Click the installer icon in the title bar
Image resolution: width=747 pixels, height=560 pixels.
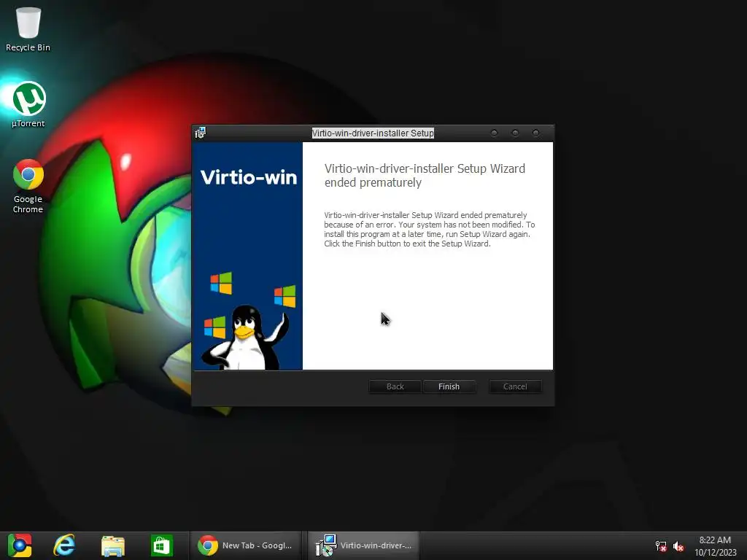[201, 133]
